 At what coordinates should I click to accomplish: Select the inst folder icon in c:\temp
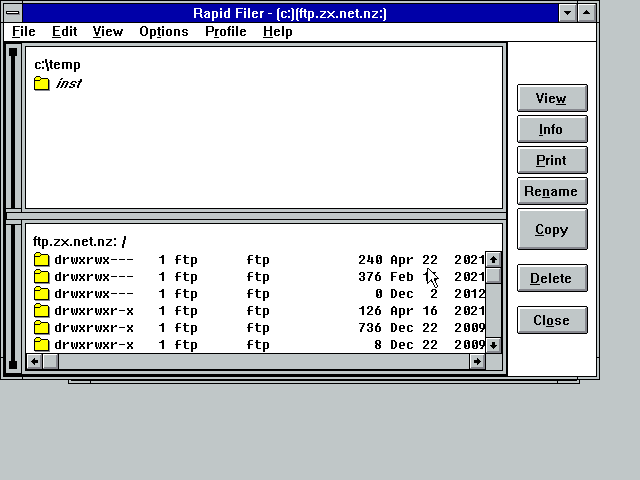[x=41, y=83]
